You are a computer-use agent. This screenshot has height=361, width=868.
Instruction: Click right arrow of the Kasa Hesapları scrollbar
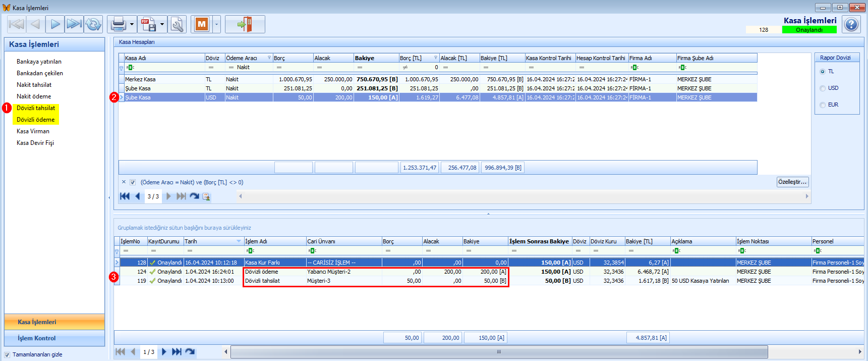click(807, 196)
